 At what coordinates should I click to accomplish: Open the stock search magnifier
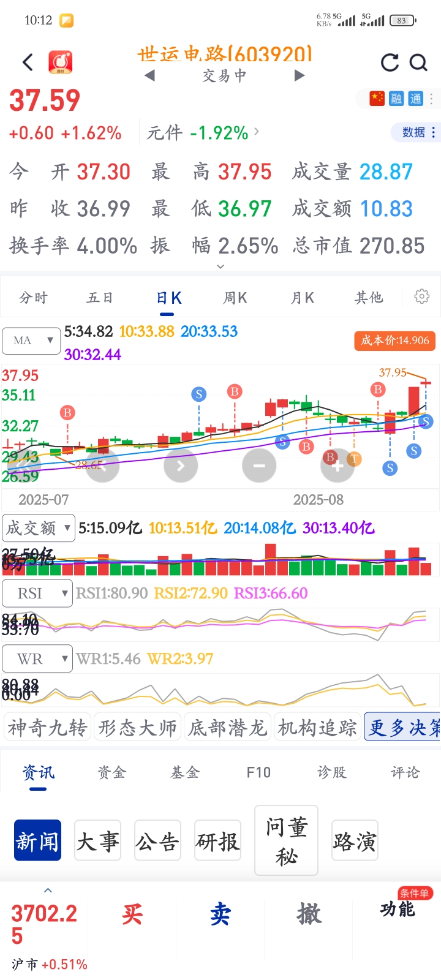point(418,62)
